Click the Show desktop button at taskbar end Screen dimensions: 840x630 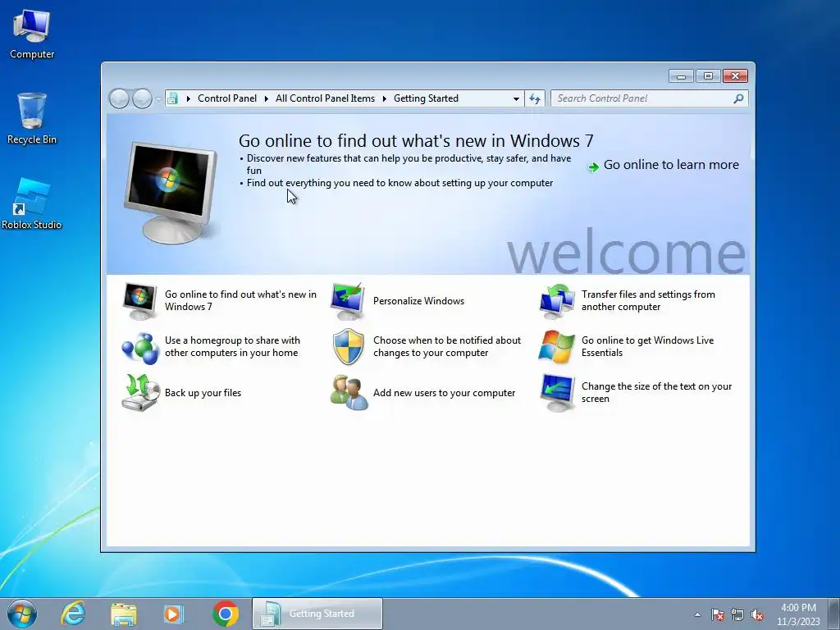pyautogui.click(x=833, y=614)
